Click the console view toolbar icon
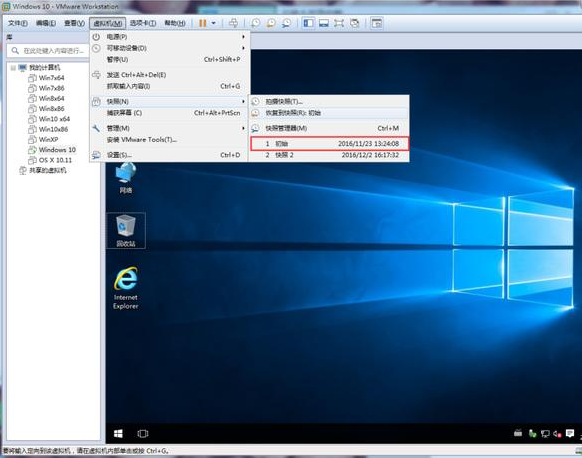 tap(377, 23)
